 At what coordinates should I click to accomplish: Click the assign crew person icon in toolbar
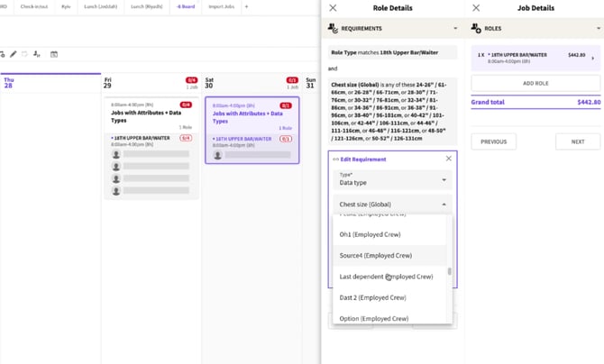[37, 54]
